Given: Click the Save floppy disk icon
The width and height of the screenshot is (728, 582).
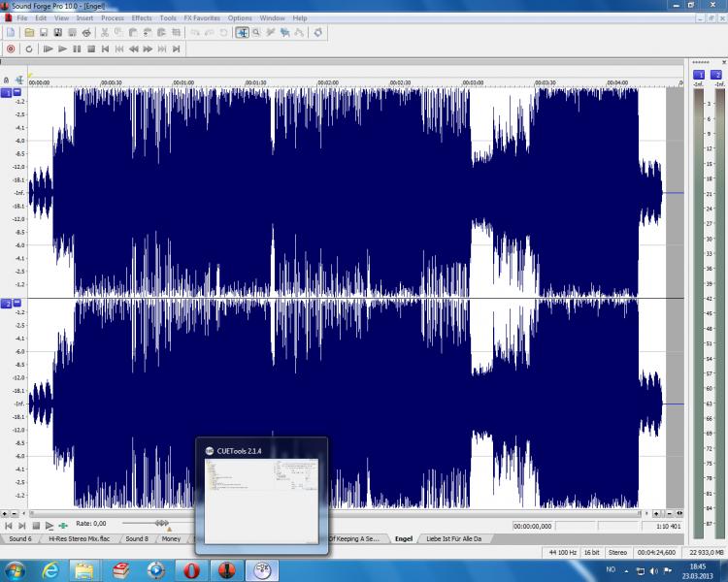Looking at the screenshot, I should click(44, 33).
